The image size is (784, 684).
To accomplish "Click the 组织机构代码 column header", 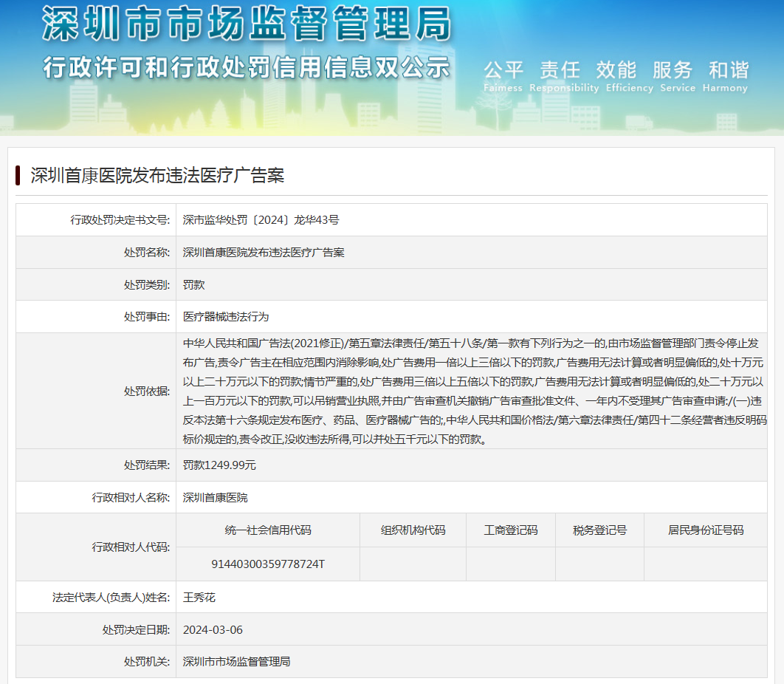I will [x=413, y=530].
